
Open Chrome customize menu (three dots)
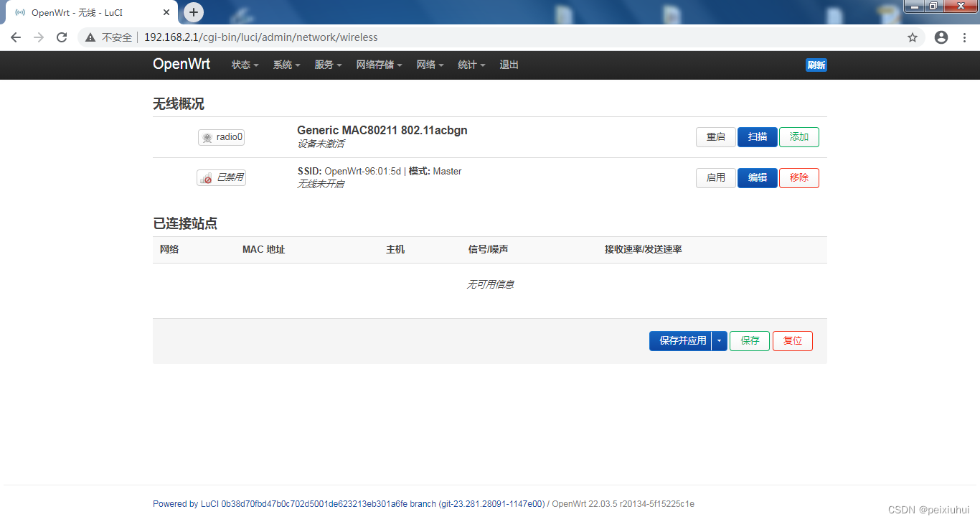[x=963, y=37]
